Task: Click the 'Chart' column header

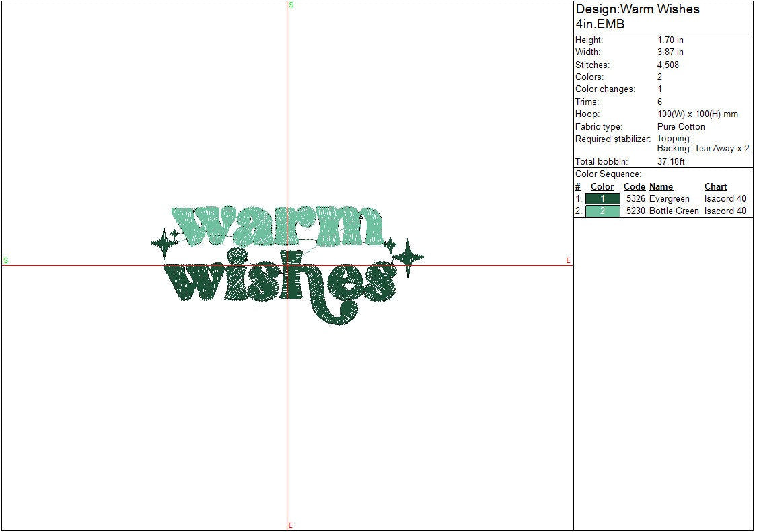Action: (x=715, y=187)
